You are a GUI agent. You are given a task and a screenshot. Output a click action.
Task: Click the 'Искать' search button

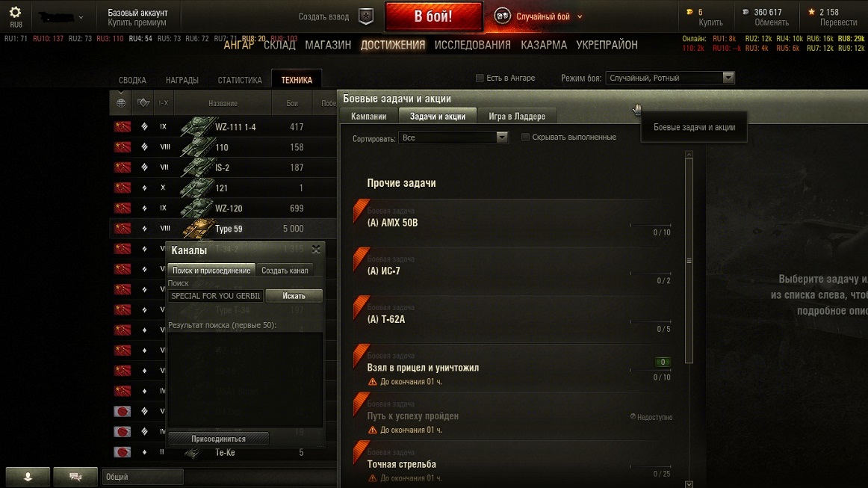point(294,296)
